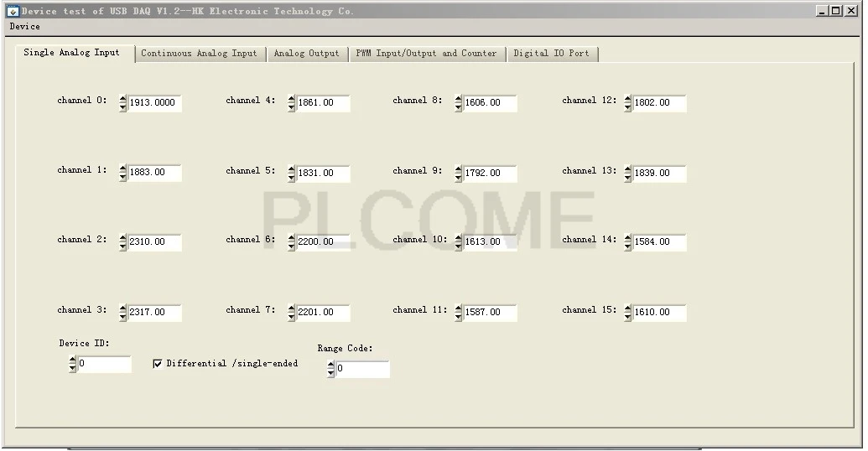
Task: Select channel 1 value field 1883.00
Action: click(154, 173)
